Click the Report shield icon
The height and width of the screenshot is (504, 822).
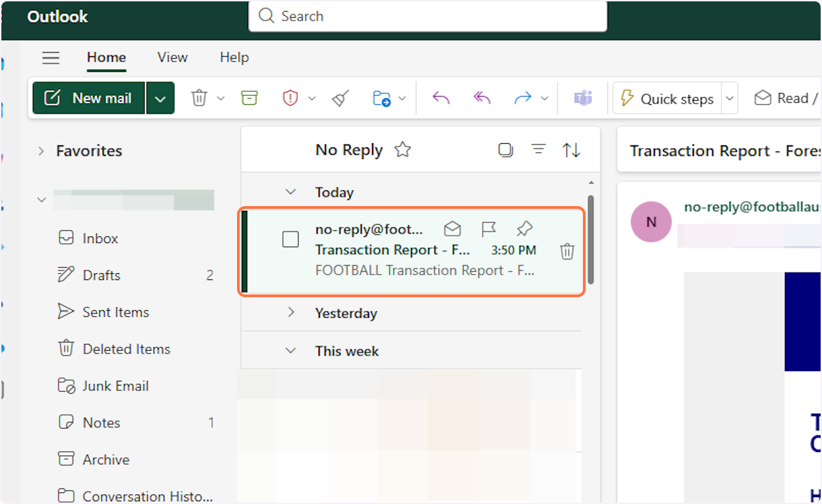click(290, 99)
